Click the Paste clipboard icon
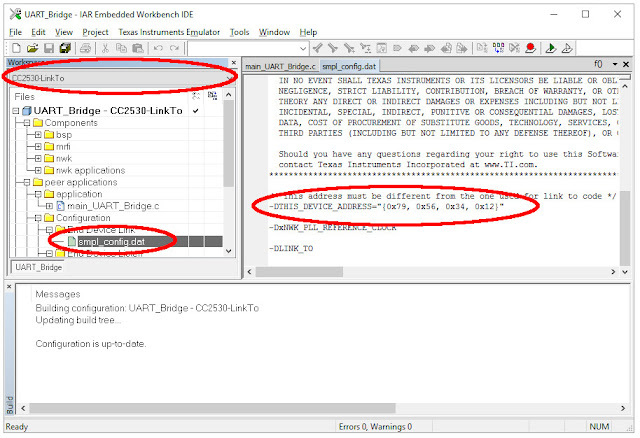Screen dimensions: 640x438 click(138, 48)
